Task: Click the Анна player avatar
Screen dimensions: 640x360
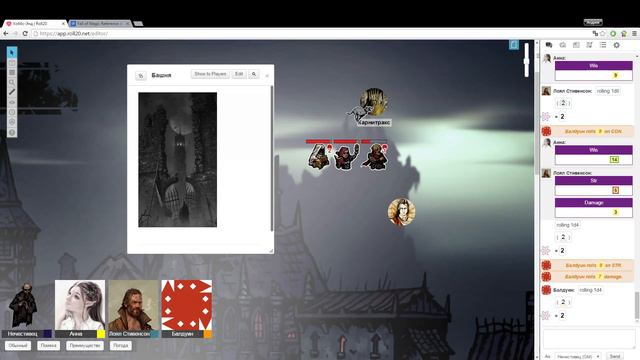Action: pos(80,304)
